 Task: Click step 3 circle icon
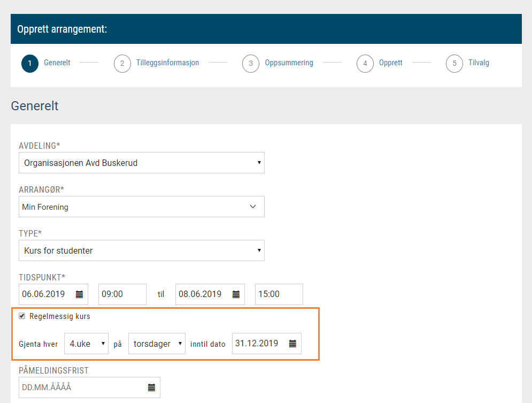[x=251, y=64]
